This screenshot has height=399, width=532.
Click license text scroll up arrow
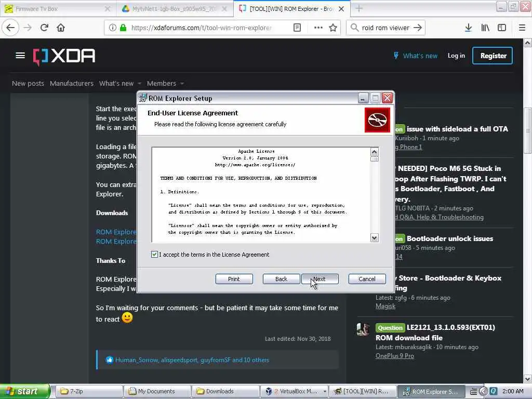[x=374, y=152]
